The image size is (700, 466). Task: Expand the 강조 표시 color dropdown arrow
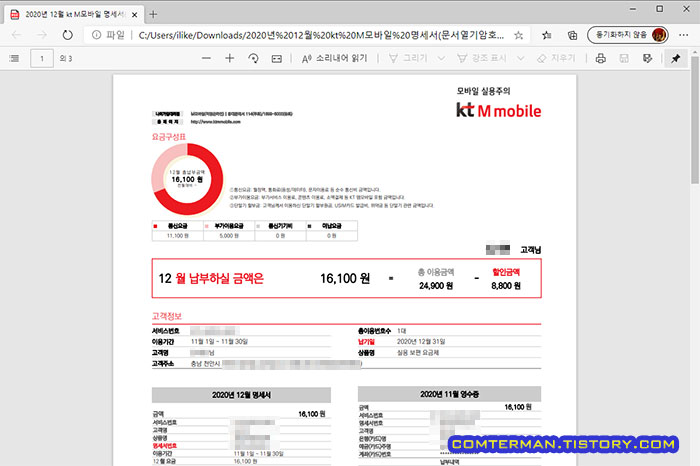pyautogui.click(x=521, y=58)
